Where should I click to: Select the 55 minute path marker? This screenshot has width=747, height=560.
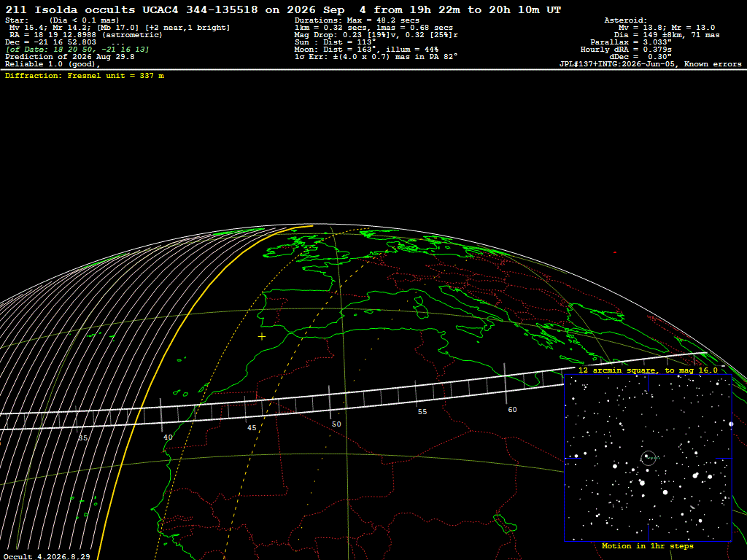(x=422, y=411)
